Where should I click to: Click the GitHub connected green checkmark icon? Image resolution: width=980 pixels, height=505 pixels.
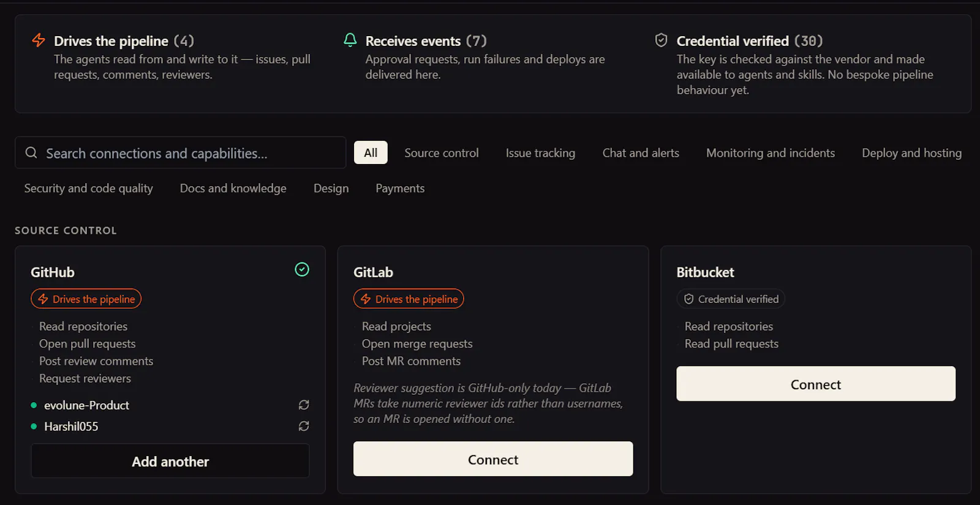(x=302, y=269)
